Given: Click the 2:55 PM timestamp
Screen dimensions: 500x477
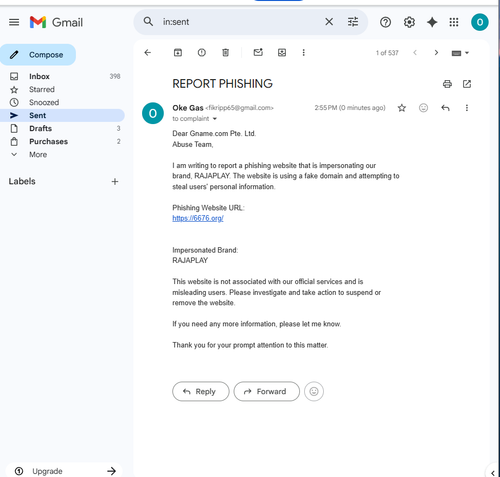Looking at the screenshot, I should pyautogui.click(x=350, y=108).
